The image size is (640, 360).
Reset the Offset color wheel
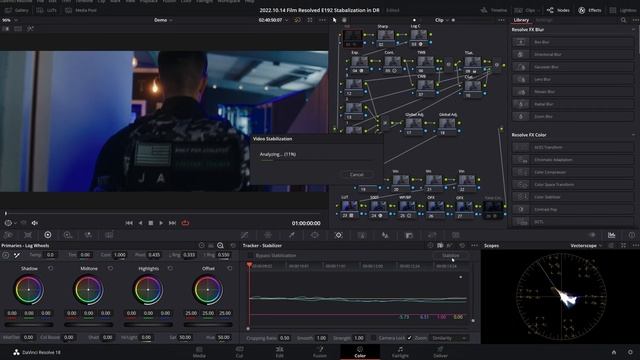click(x=230, y=269)
